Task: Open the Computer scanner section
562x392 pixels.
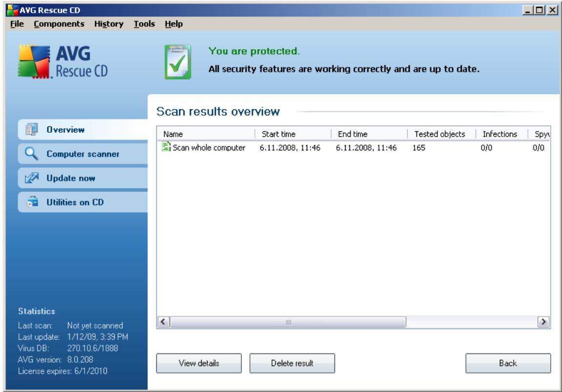Action: (x=83, y=154)
